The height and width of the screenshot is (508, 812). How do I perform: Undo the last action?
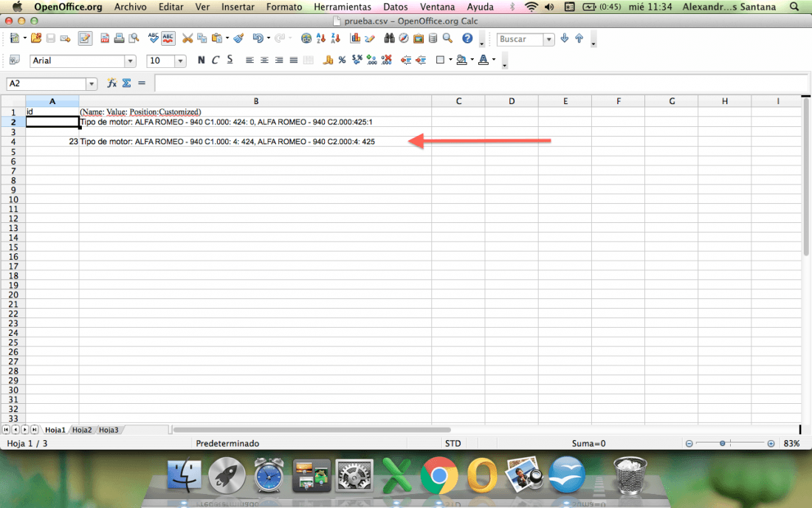click(x=258, y=38)
